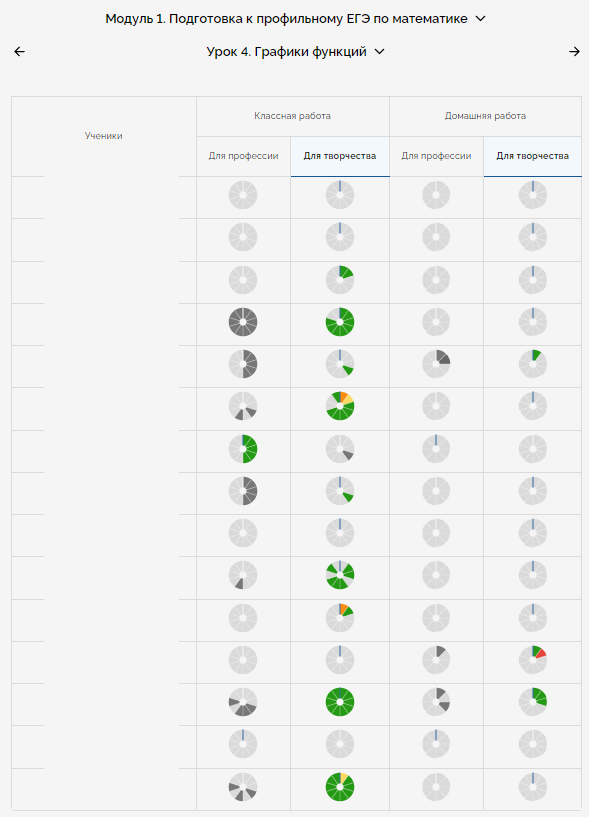Open the pie with orange and yellow slices
Screen dimensions: 589x817
pyautogui.click(x=340, y=406)
